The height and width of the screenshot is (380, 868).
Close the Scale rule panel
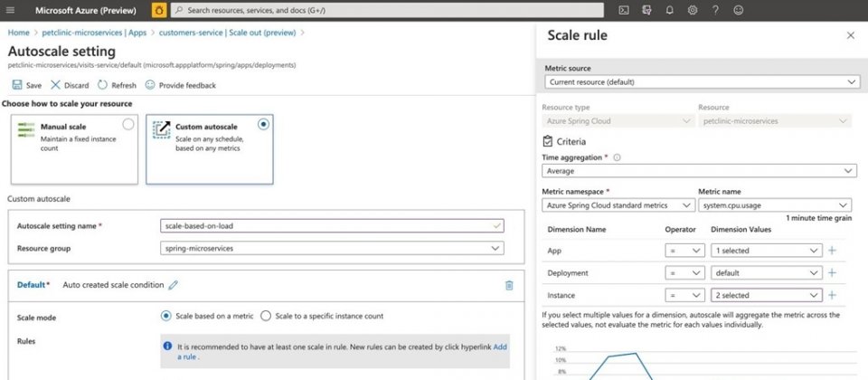(x=851, y=35)
